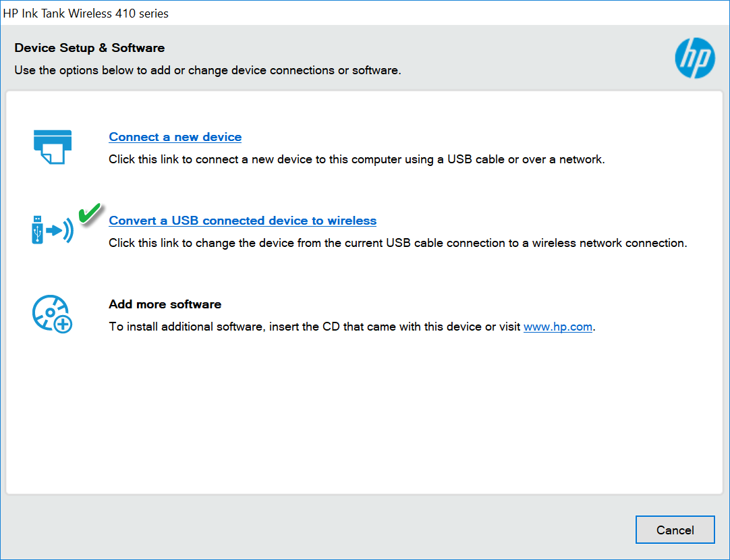Visit the www.hp.com link

[x=557, y=327]
